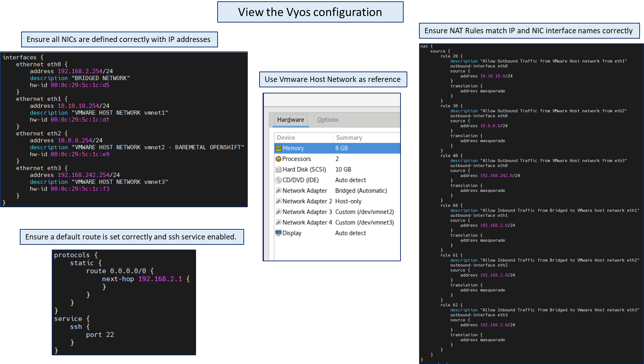Click the Display monitor icon
The image size is (644, 364).
(278, 233)
